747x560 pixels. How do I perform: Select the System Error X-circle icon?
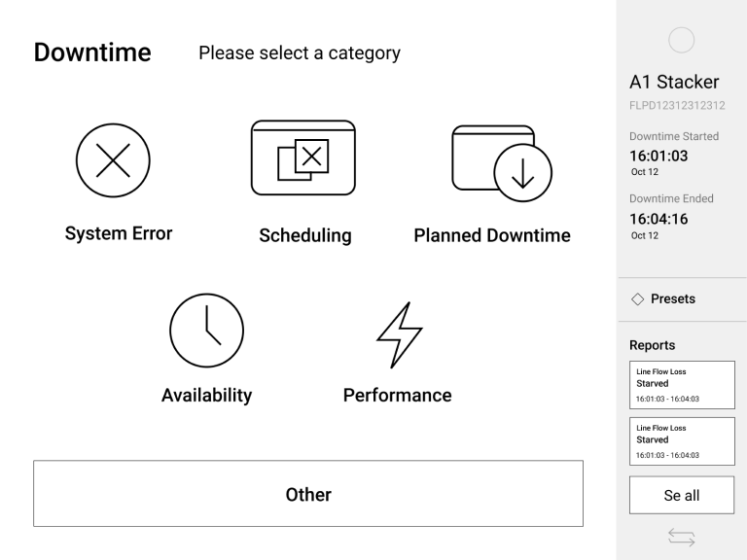(112, 161)
